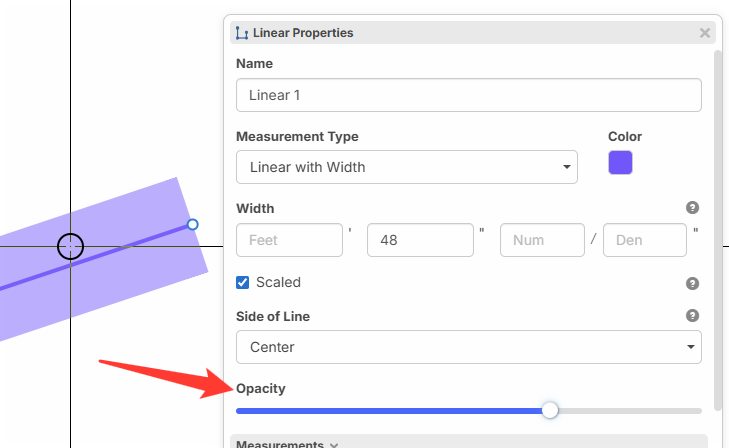
Task: Show help for Side of Line
Action: pyautogui.click(x=692, y=315)
